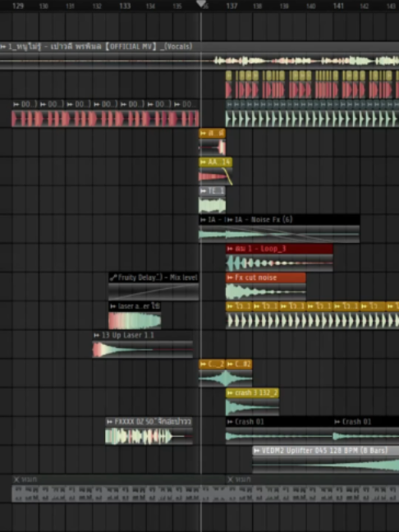Select the FXXXX DZ 50 audio clip title

[153, 422]
